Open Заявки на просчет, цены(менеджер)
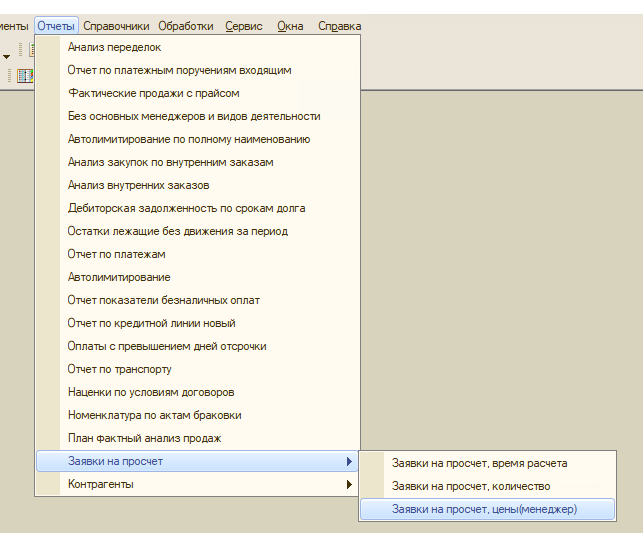 pyautogui.click(x=488, y=509)
